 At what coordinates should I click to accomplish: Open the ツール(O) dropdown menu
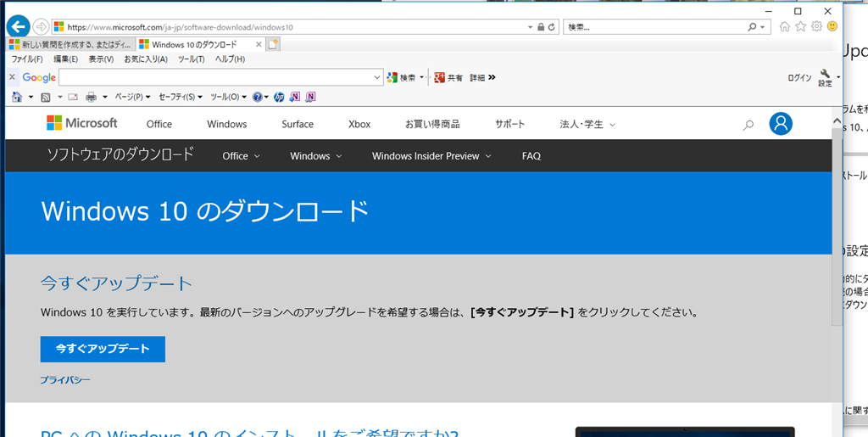coord(229,97)
